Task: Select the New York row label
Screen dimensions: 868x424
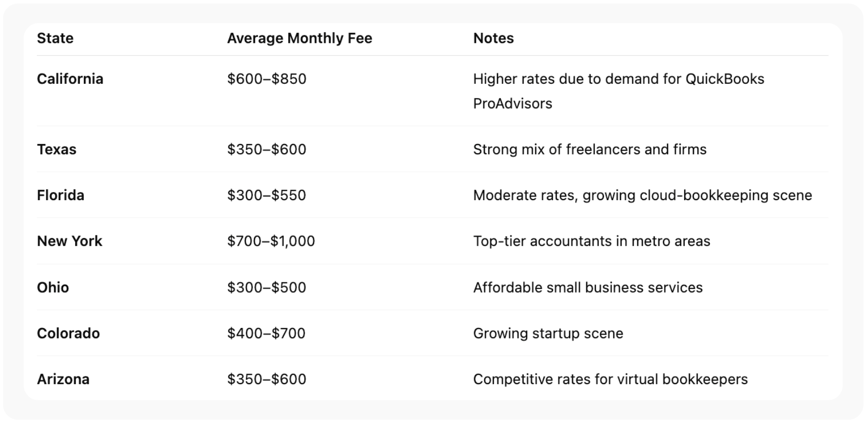Action: tap(70, 241)
